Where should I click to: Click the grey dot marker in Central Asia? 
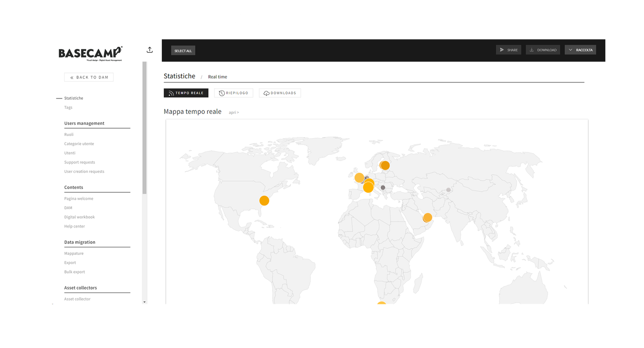pos(448,190)
